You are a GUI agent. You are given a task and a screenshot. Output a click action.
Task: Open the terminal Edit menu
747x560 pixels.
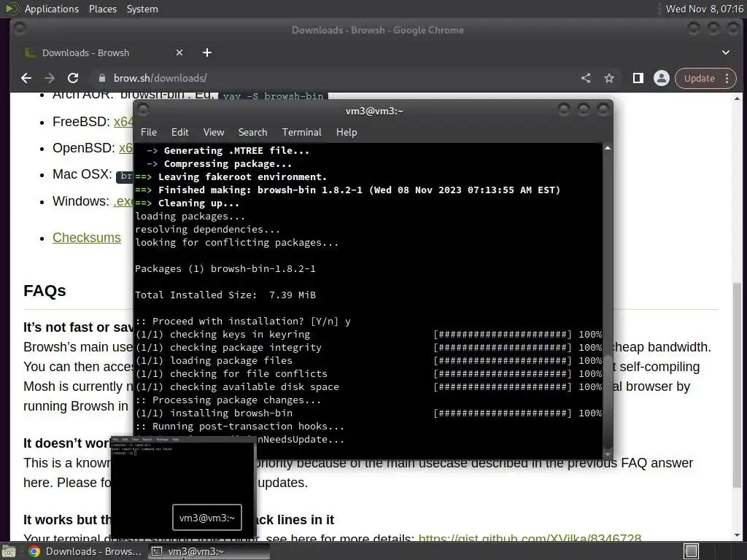click(x=180, y=132)
